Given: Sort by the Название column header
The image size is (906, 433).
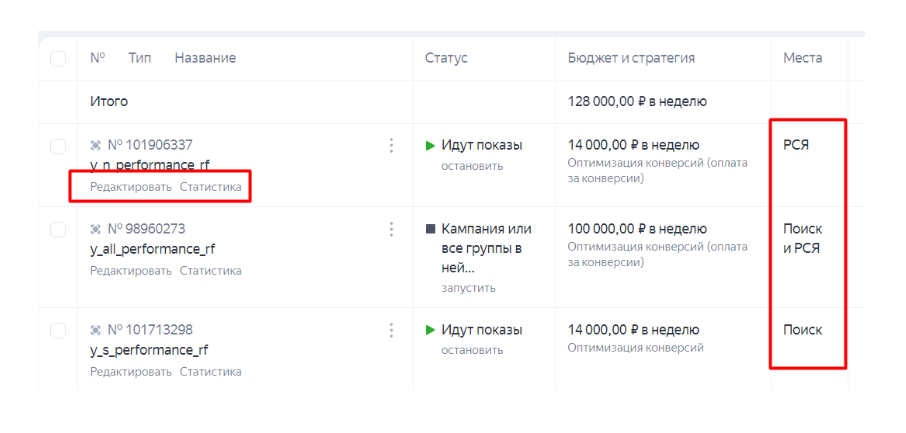Looking at the screenshot, I should [x=205, y=58].
